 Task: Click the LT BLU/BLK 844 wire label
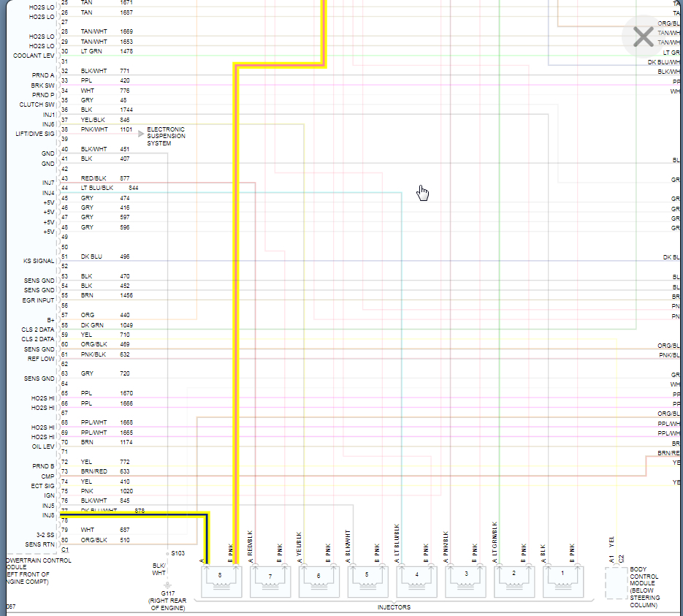point(110,188)
